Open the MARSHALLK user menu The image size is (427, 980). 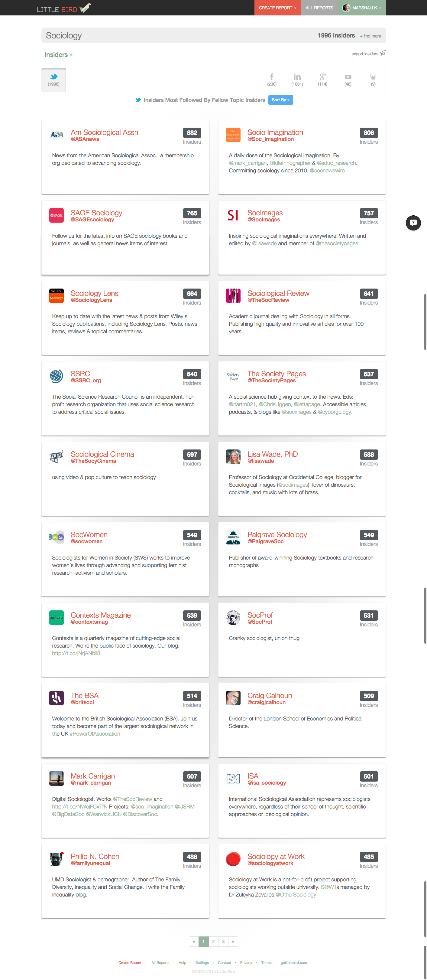click(362, 8)
